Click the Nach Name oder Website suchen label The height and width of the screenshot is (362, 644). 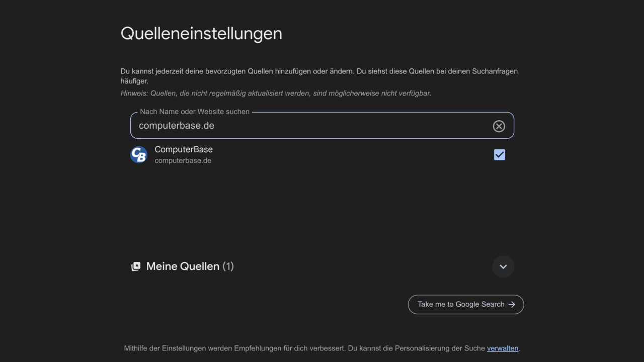point(195,112)
